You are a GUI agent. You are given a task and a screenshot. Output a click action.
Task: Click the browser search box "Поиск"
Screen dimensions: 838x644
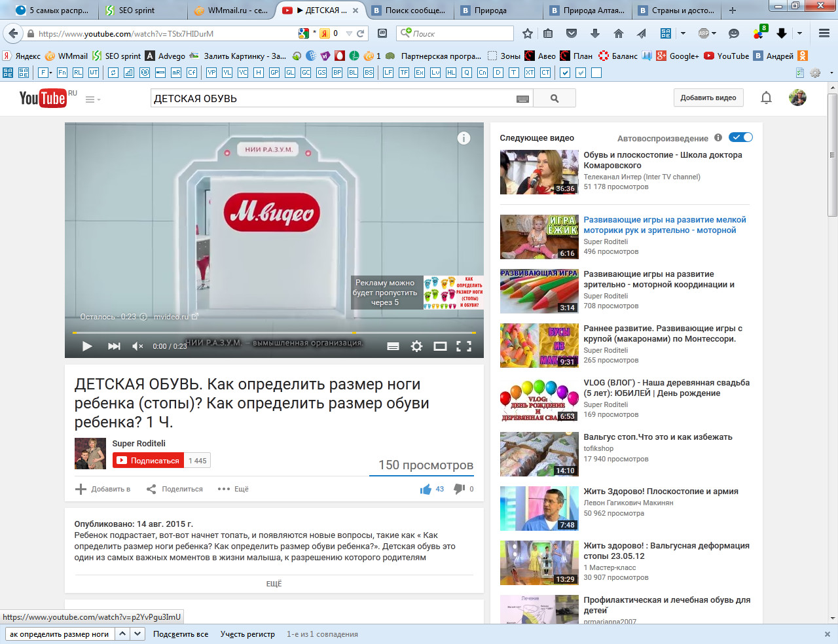(455, 33)
